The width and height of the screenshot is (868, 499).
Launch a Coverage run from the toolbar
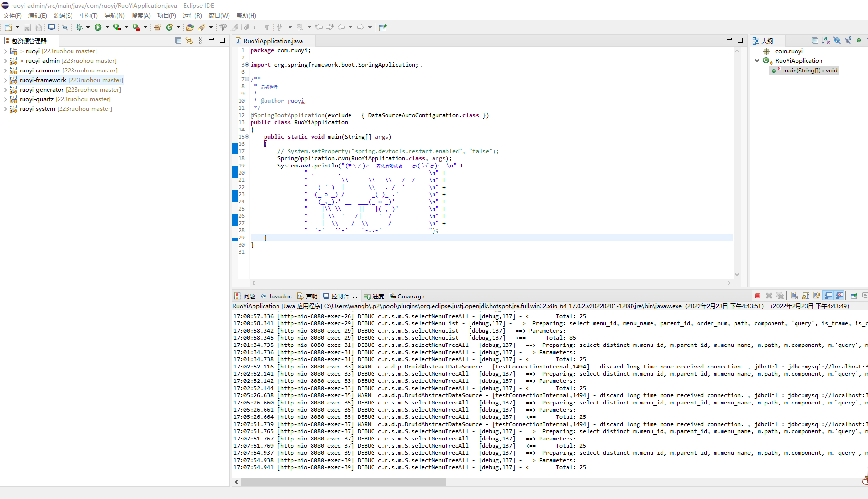(117, 27)
